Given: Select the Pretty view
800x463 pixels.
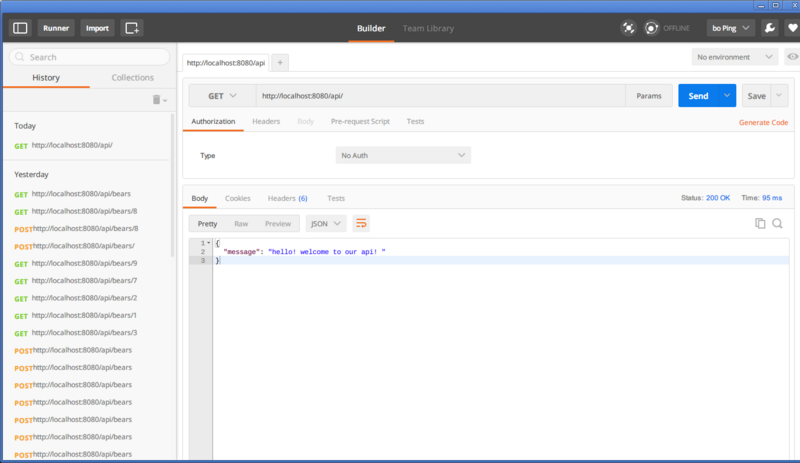Looking at the screenshot, I should tap(207, 224).
